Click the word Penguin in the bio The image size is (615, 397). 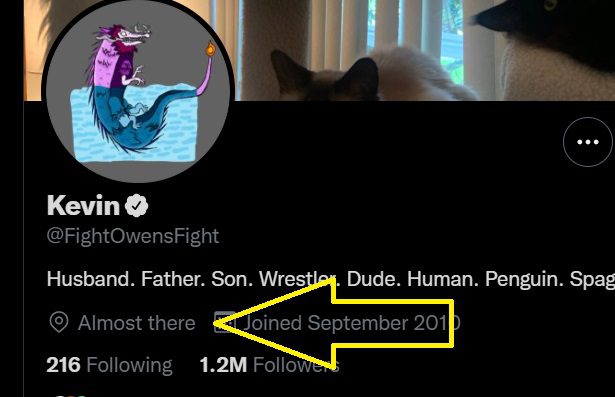[524, 279]
